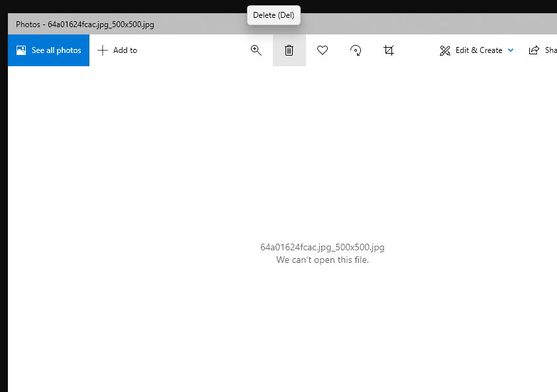The height and width of the screenshot is (392, 557).
Task: Crop the image using the crop icon
Action: point(389,50)
